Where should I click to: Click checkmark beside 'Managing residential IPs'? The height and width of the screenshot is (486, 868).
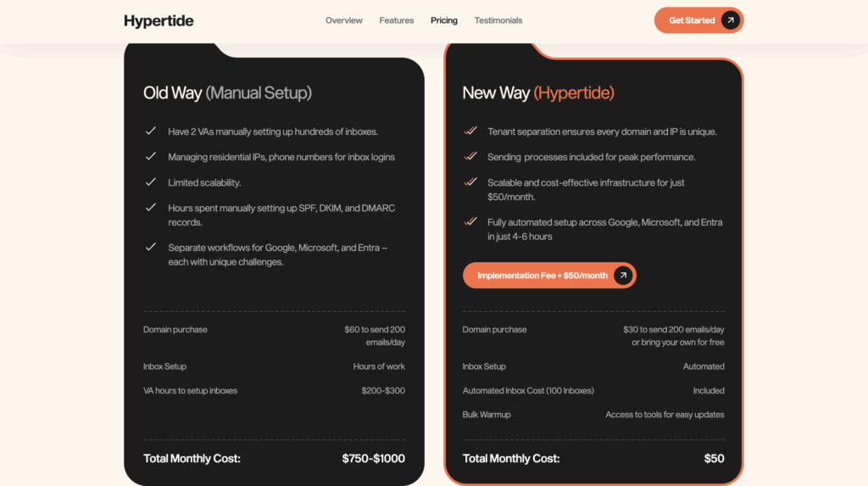151,156
